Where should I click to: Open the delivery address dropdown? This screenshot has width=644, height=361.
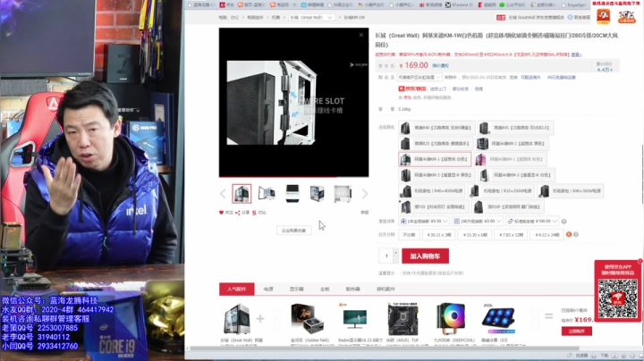419,77
